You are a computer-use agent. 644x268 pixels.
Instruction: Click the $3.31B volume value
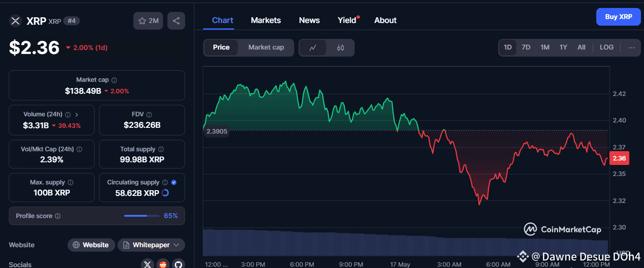[x=36, y=126]
